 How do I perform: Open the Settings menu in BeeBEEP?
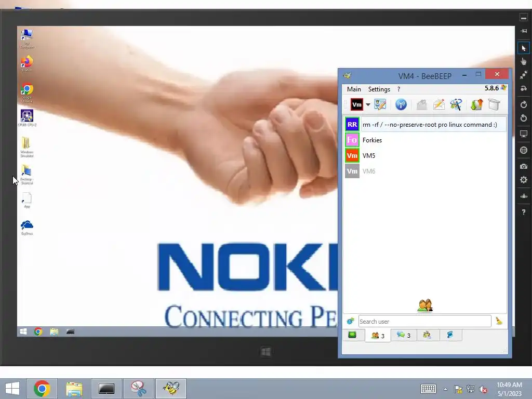379,89
